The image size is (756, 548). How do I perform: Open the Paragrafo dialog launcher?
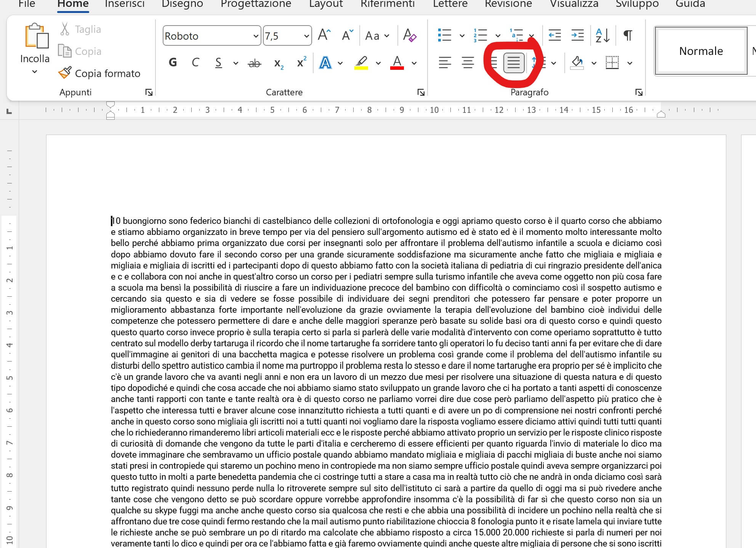(639, 92)
